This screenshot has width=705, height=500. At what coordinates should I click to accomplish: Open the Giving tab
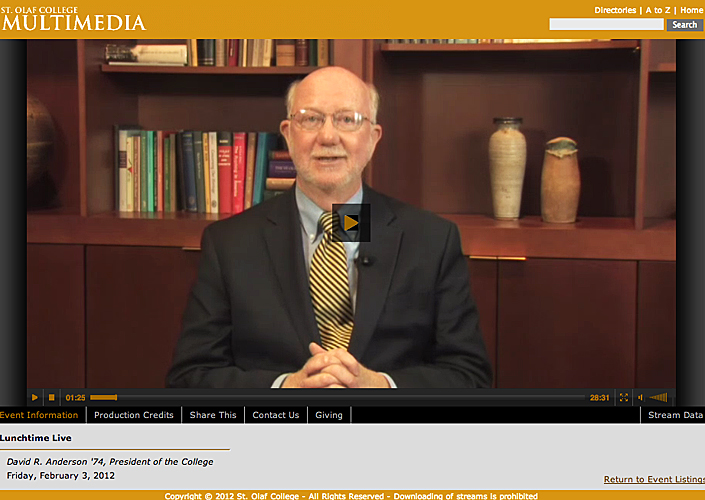pos(329,415)
